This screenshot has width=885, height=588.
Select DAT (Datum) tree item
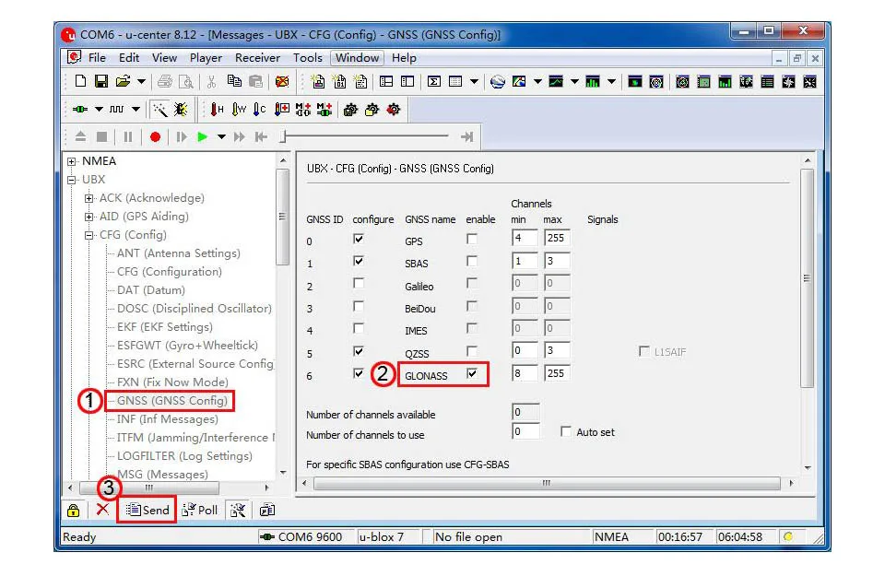tap(150, 290)
